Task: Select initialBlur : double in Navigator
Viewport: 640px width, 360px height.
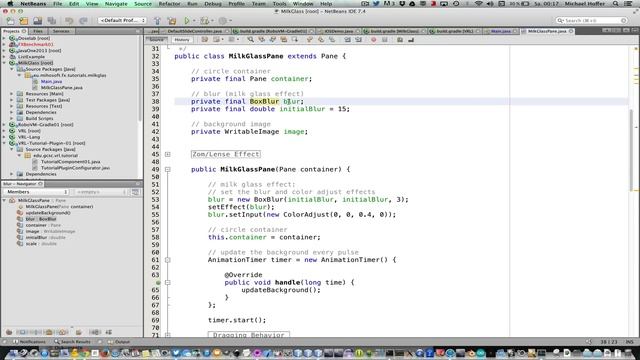Action: point(45,237)
